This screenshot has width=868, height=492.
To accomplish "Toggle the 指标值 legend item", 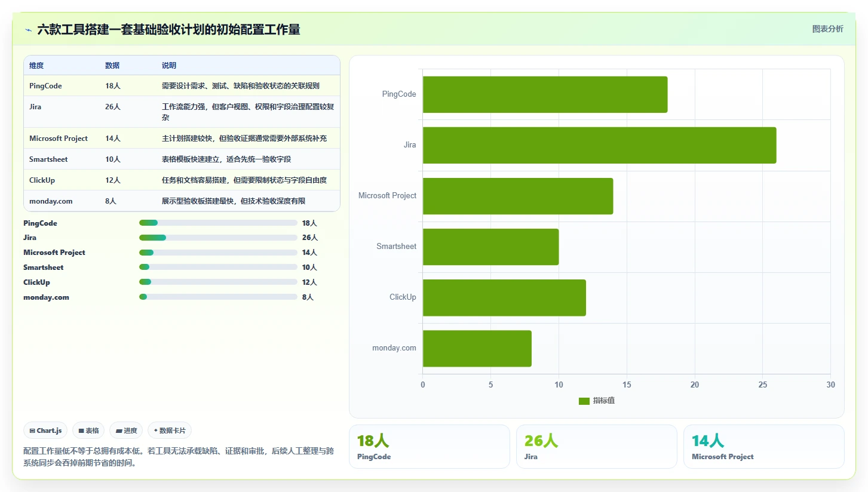I will (x=596, y=401).
